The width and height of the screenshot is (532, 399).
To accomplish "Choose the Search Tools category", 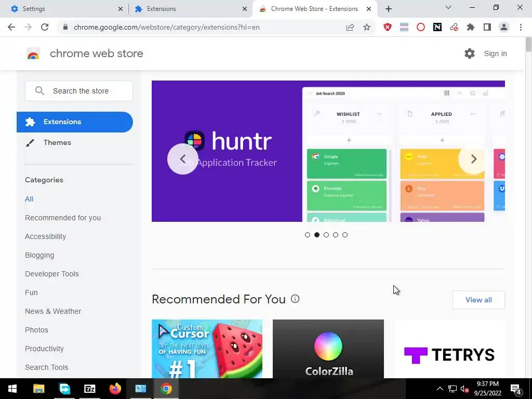I will tap(46, 367).
